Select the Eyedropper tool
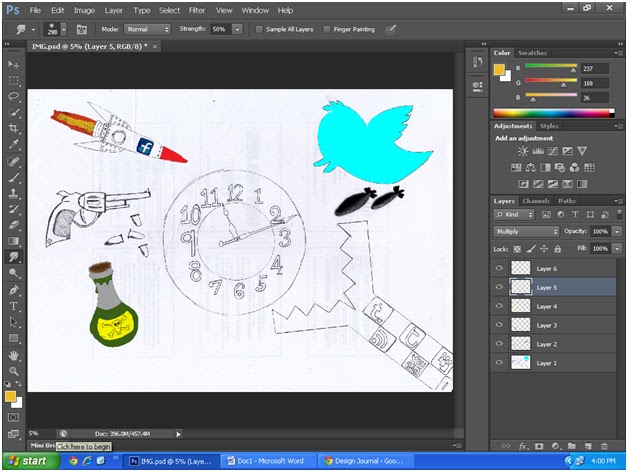 pos(14,144)
